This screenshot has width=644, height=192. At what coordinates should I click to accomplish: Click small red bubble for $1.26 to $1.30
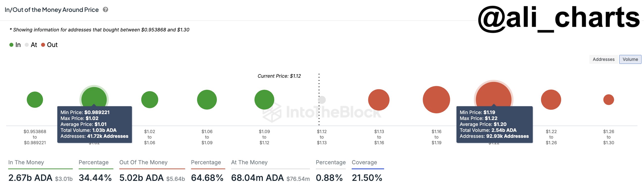coord(609,99)
